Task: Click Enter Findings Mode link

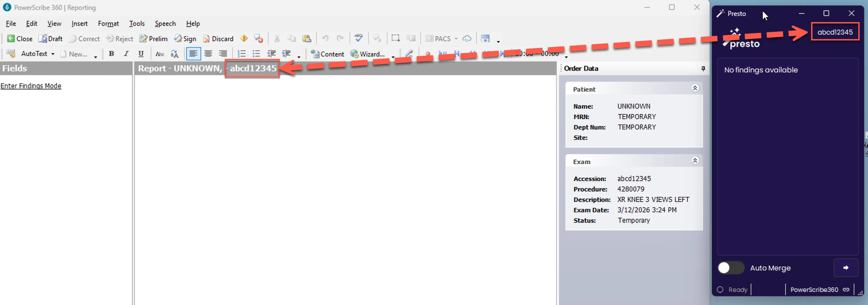Action: [x=31, y=86]
